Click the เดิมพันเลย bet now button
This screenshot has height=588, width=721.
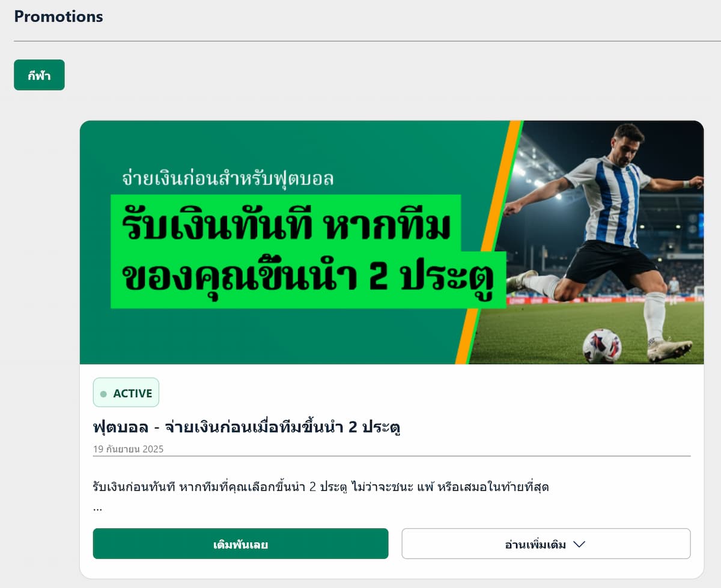[x=240, y=544]
